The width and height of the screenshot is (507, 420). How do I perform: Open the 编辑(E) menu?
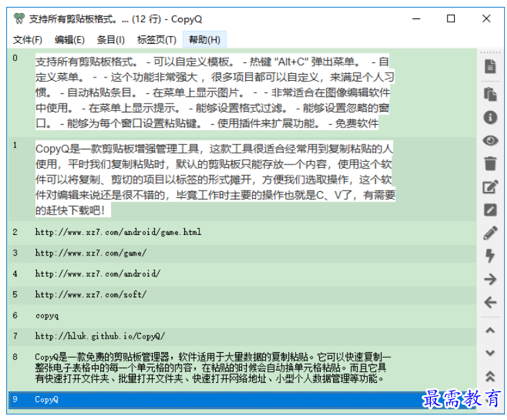coord(69,40)
